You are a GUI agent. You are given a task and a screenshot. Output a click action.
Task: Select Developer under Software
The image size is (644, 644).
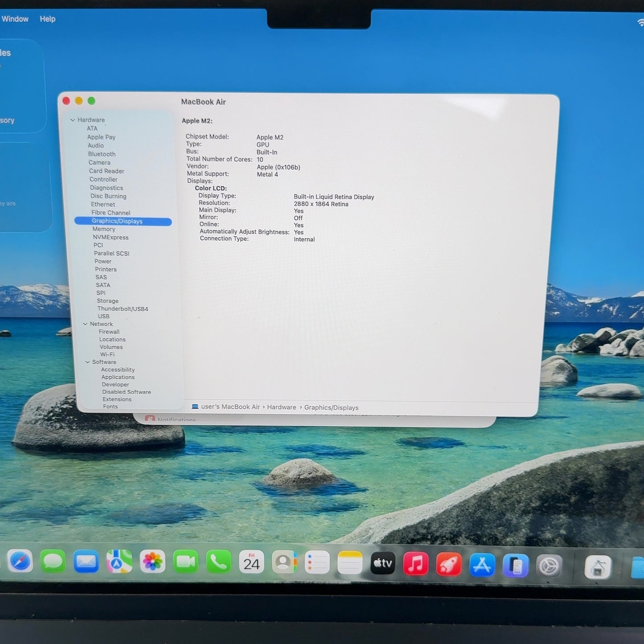click(115, 385)
